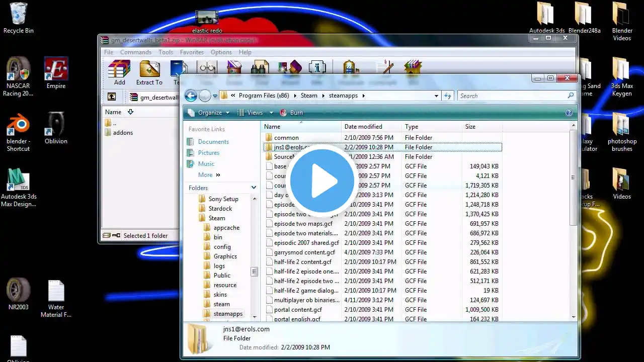
Task: Click the refresh button beside address bar
Action: pos(448,96)
